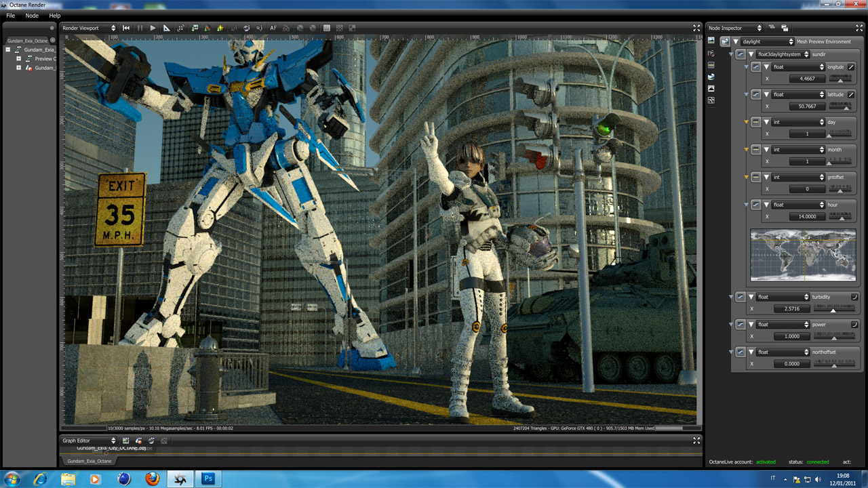Screen dimensions: 868x488
Task: Toggle the node icon button for day
Action: [x=756, y=122]
